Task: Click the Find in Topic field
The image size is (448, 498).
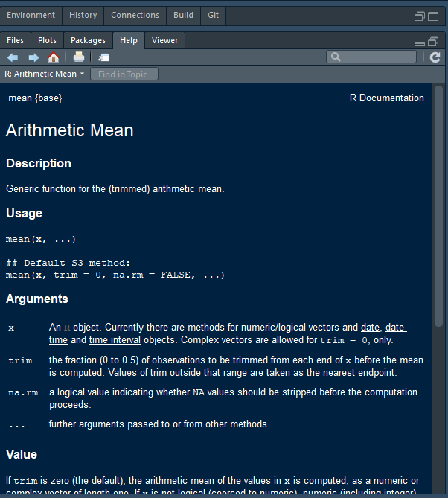Action: (x=124, y=74)
